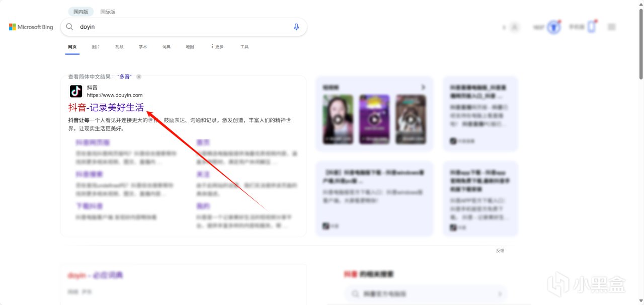Open the 更多 dropdown with three dots
The width and height of the screenshot is (644, 305).
pos(217,47)
